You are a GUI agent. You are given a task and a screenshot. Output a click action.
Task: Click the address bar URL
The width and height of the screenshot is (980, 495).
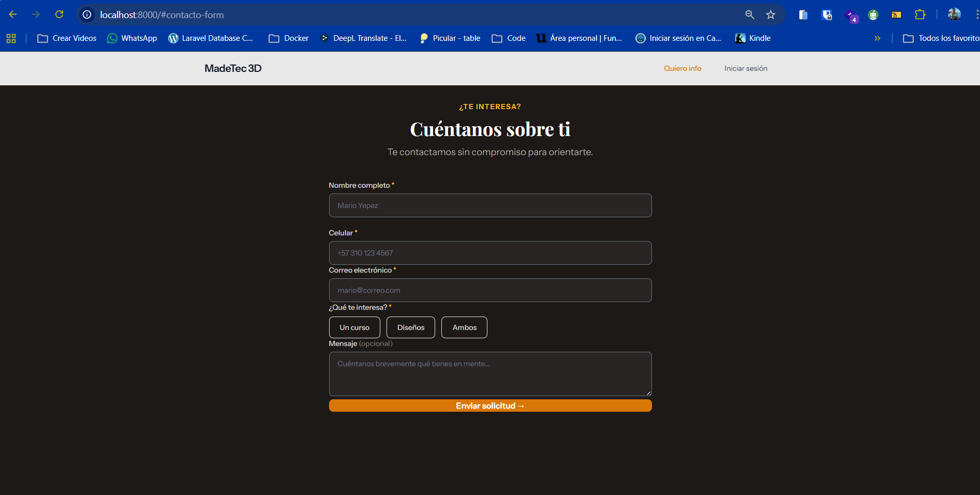point(162,15)
